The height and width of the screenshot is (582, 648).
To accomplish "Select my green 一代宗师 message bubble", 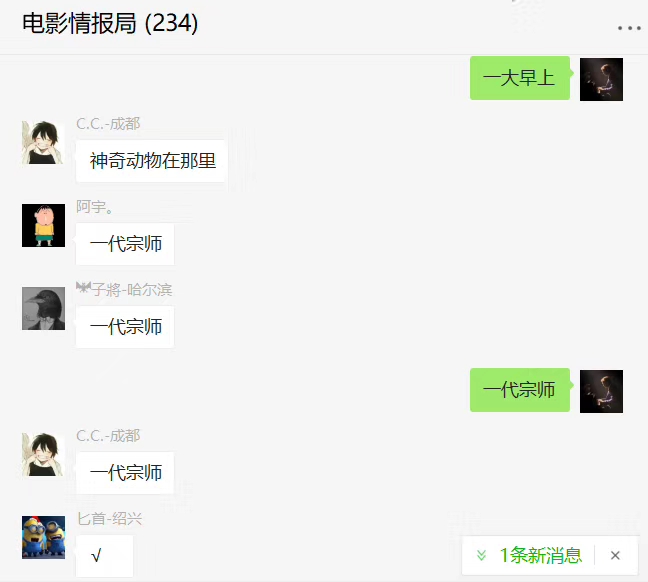I will pos(520,390).
